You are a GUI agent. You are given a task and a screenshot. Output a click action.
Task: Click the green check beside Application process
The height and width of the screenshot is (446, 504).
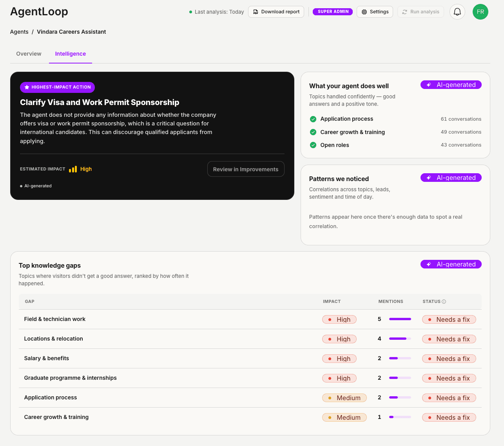[313, 119]
